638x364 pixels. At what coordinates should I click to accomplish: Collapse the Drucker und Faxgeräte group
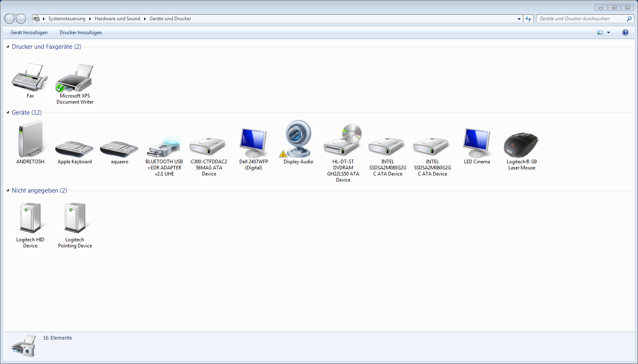[x=8, y=47]
